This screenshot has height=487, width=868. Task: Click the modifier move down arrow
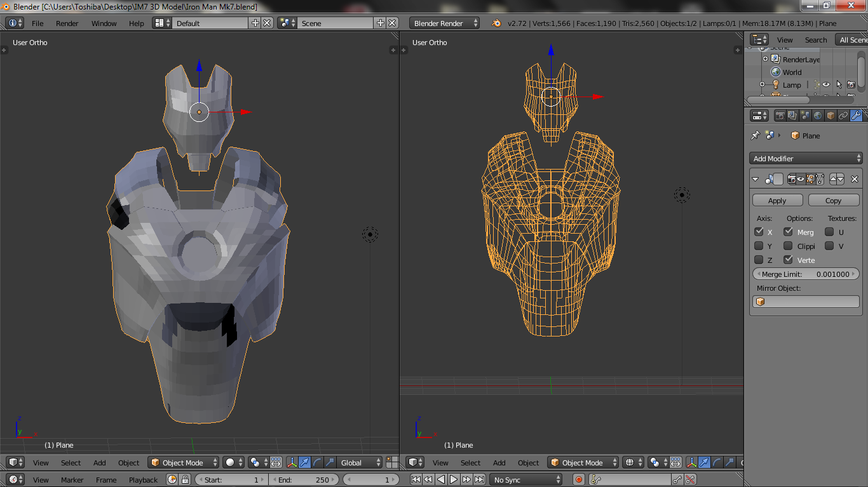tap(841, 179)
